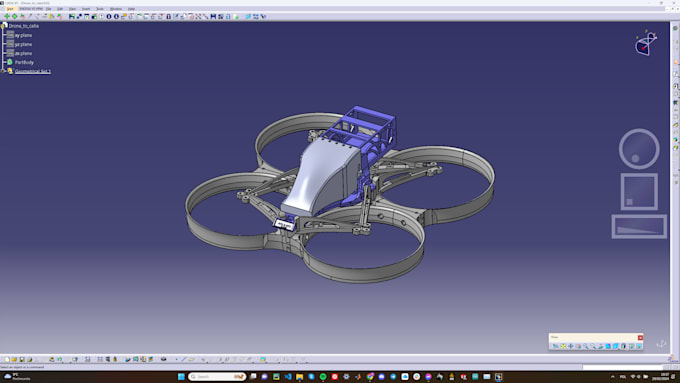This screenshot has width=680, height=383.
Task: Select the zx plane in the tree
Action: (23, 53)
